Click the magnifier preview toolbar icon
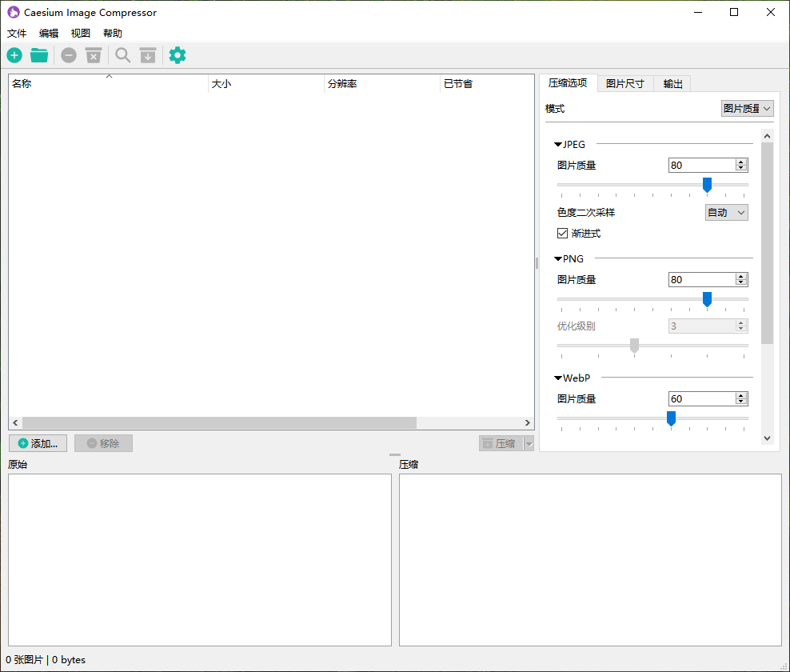 pyautogui.click(x=123, y=55)
